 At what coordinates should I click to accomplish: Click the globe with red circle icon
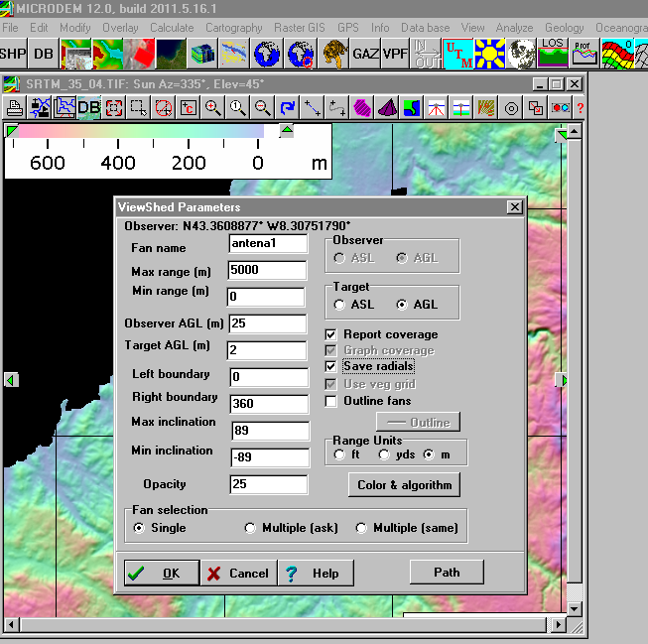coord(301,54)
